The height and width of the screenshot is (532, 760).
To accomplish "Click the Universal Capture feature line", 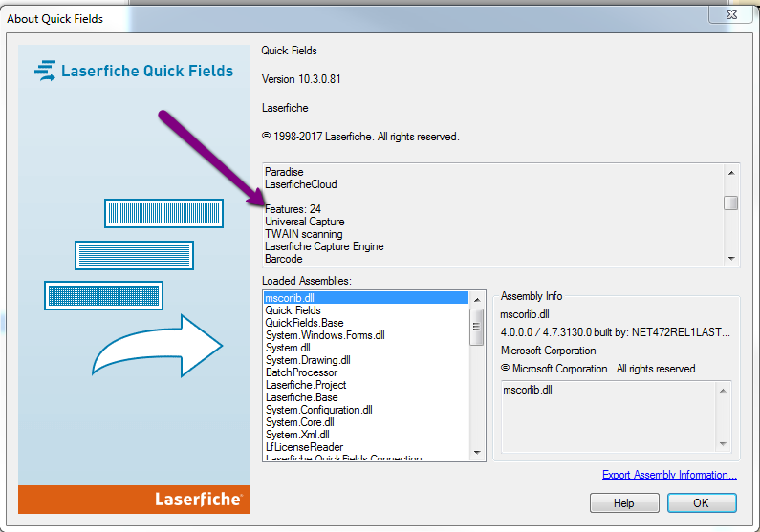I will click(x=305, y=222).
